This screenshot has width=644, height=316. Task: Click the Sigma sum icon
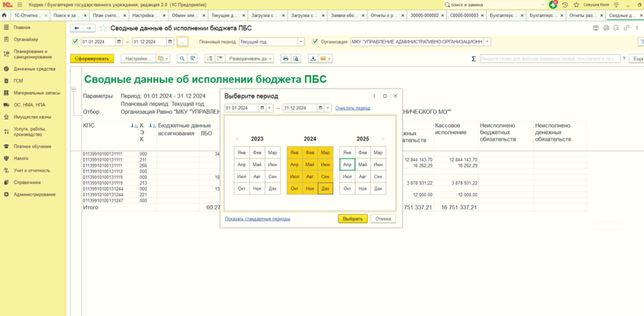[473, 59]
